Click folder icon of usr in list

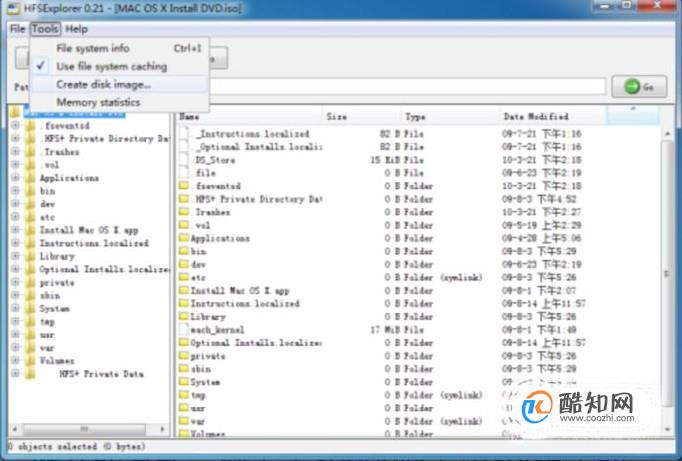point(184,408)
